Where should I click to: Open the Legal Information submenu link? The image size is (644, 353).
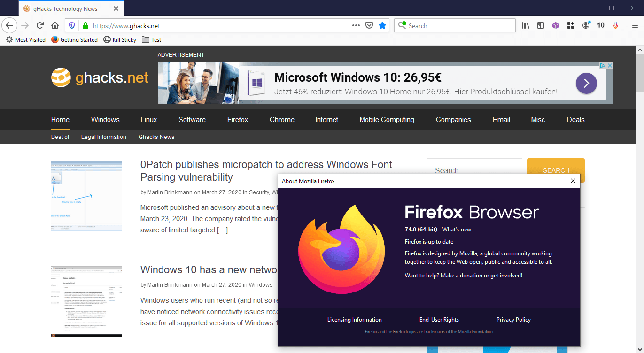point(103,137)
